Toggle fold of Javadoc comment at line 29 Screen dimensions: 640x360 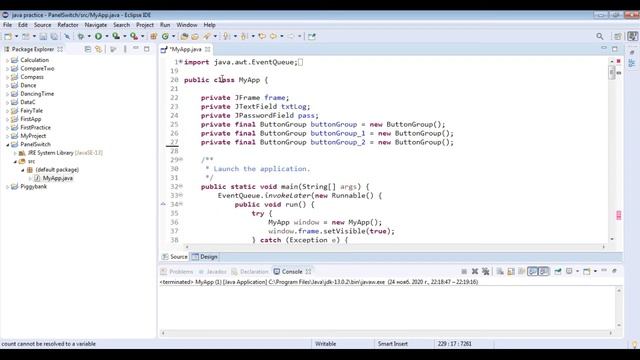click(181, 160)
